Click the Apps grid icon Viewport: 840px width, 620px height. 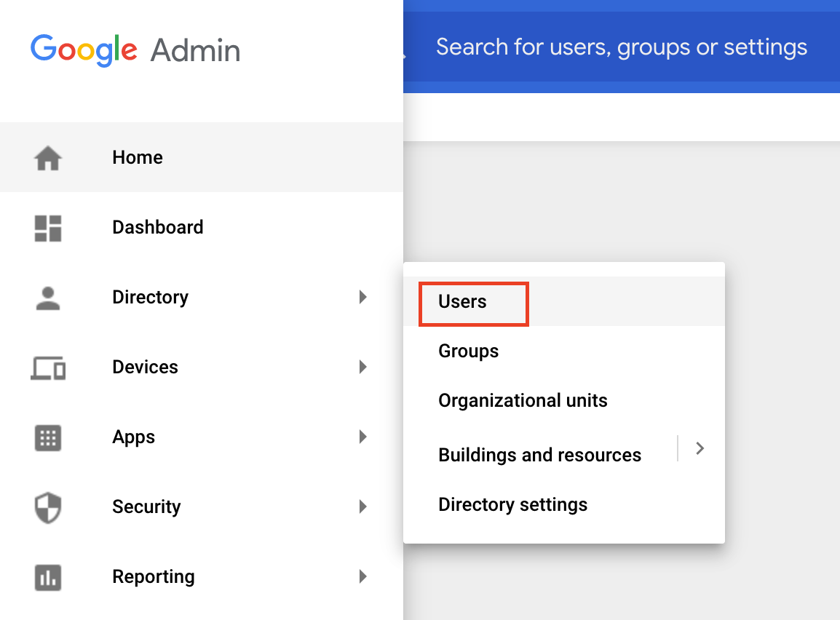(48, 437)
